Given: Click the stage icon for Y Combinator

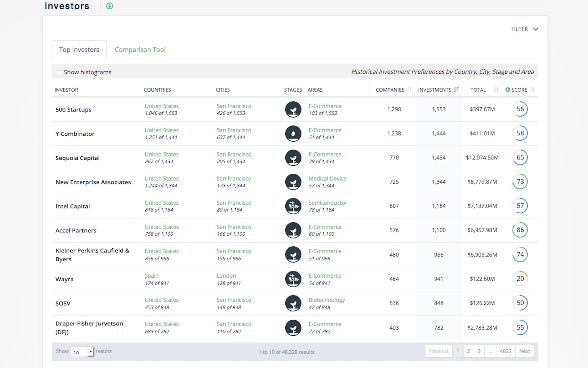Looking at the screenshot, I should tap(293, 133).
